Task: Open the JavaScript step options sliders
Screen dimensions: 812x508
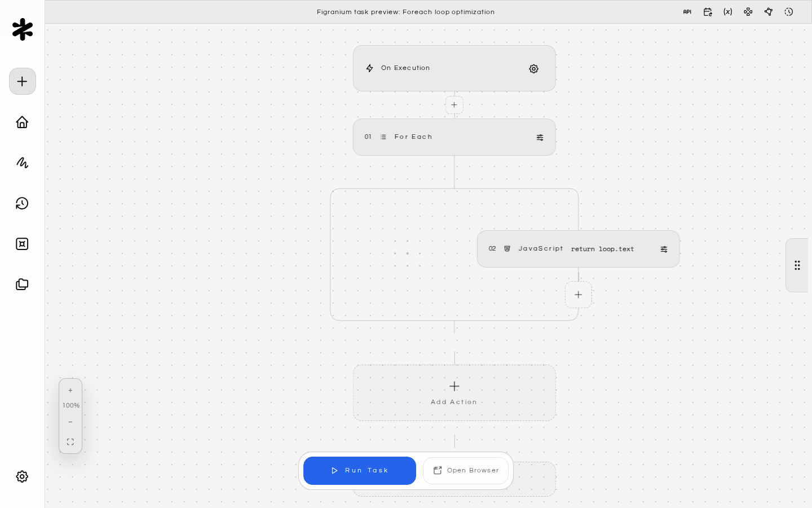Action: point(664,249)
